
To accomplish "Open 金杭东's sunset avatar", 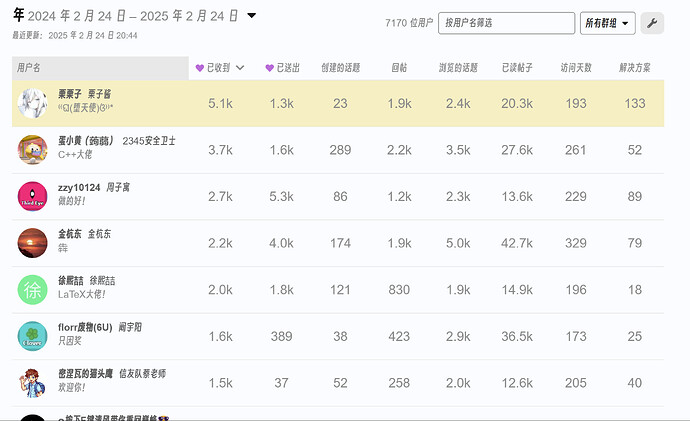I will [33, 243].
